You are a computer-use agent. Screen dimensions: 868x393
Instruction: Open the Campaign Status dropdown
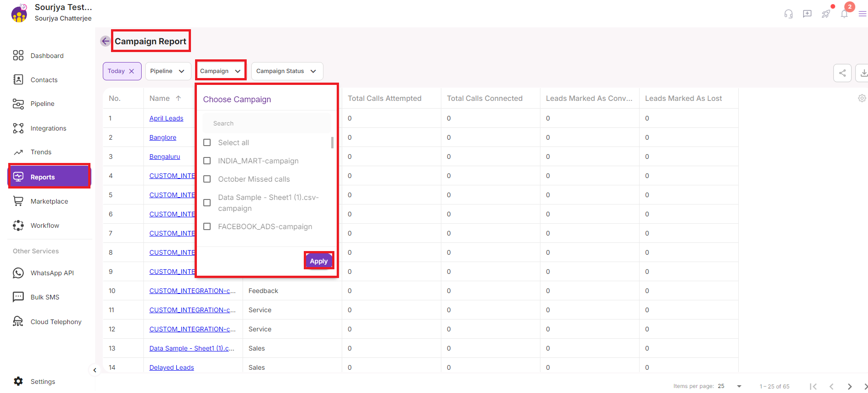(286, 71)
